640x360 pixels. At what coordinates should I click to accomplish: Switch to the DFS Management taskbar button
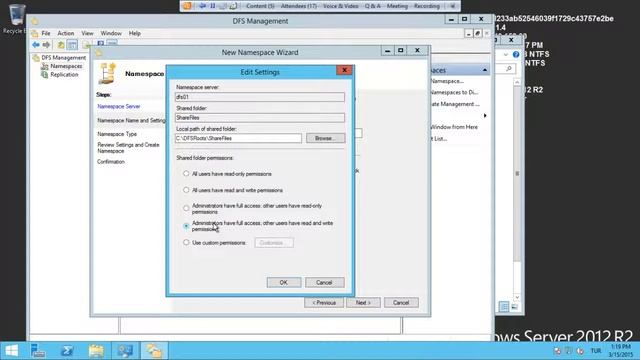154,351
